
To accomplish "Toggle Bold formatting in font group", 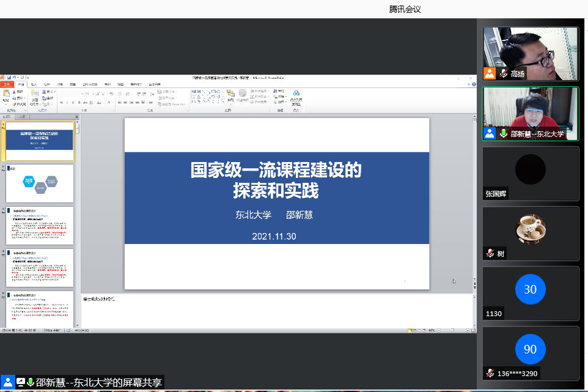I will [61, 103].
